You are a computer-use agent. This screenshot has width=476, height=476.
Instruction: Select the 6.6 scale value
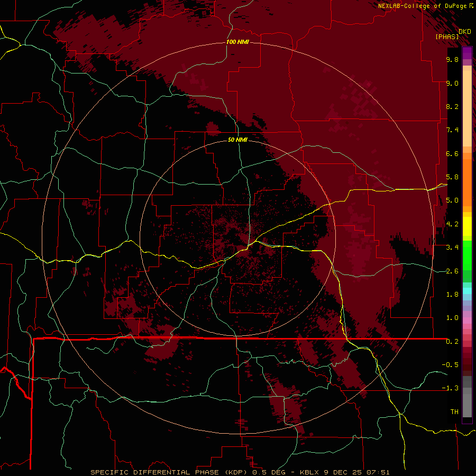[452, 153]
